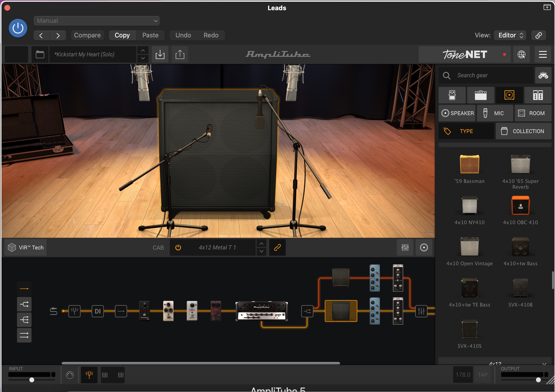The image size is (555, 392).
Task: Filter gear by COLLECTION
Action: (x=523, y=131)
